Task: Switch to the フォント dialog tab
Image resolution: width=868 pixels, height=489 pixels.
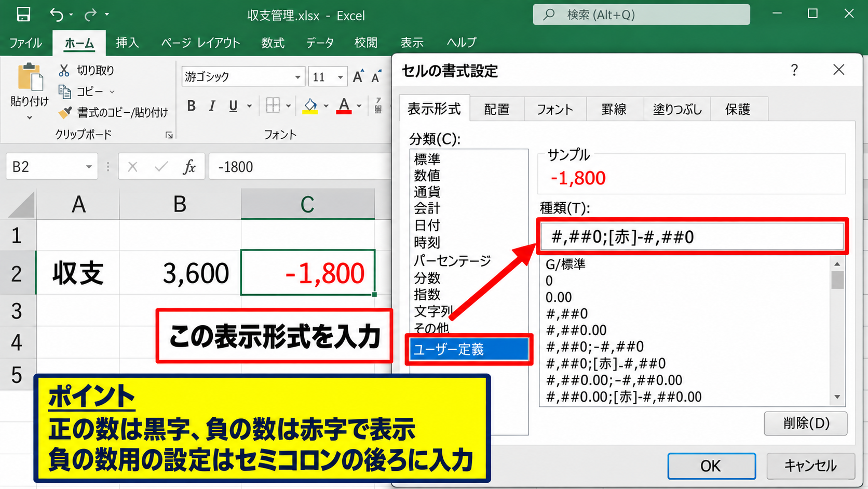Action: tap(555, 109)
